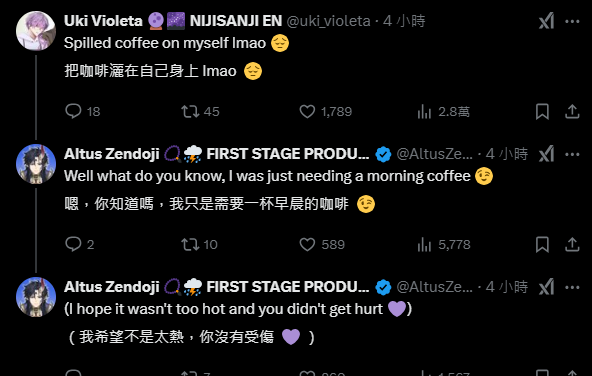
Task: View analytics showing 5,778 views
Action: [x=424, y=245]
